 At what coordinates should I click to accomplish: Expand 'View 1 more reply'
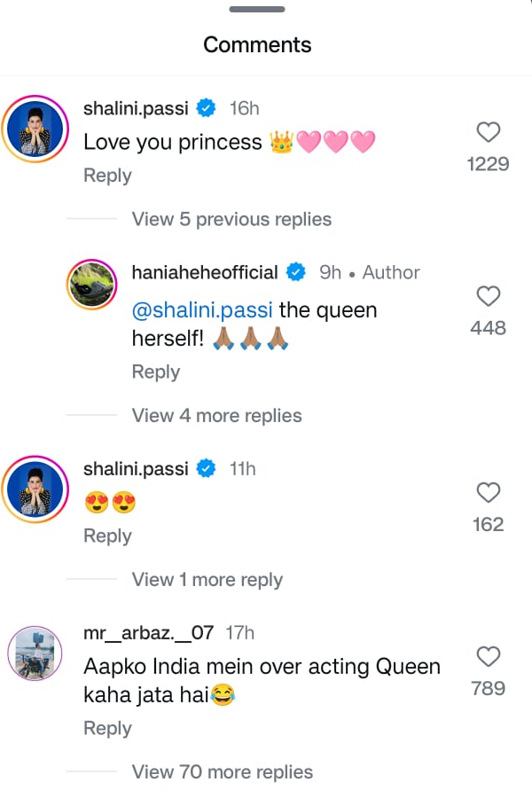(x=207, y=580)
